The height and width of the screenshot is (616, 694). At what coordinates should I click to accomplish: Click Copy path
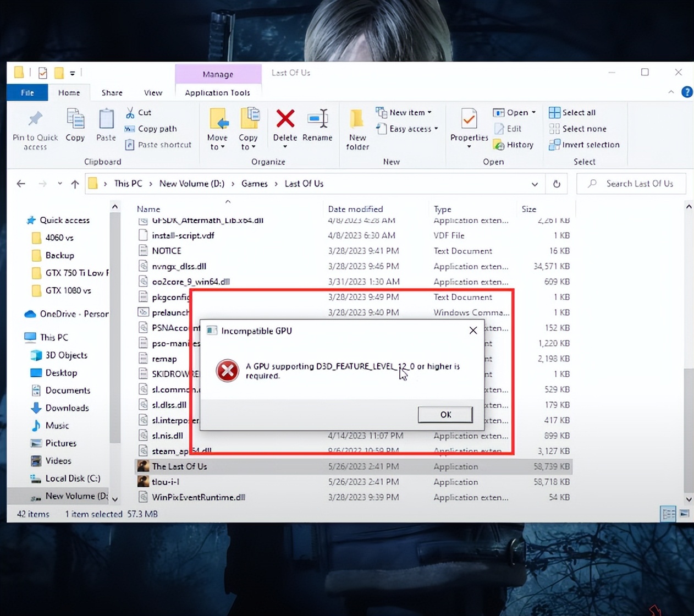[151, 129]
